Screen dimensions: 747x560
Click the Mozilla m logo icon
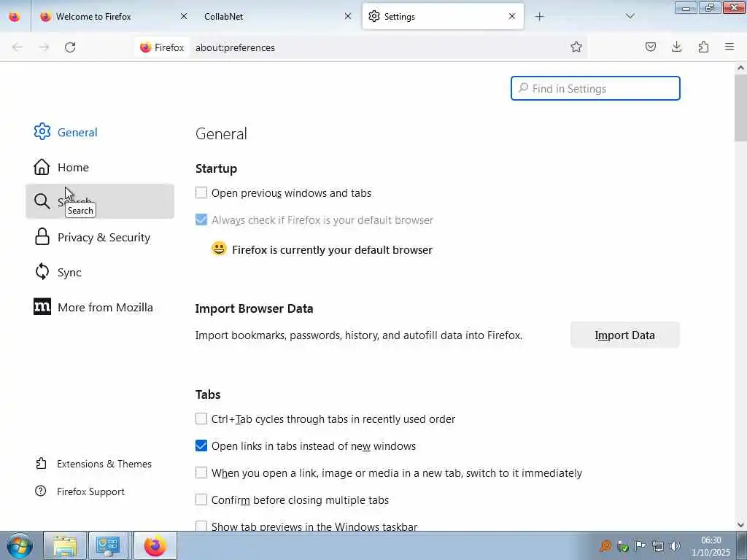point(42,307)
